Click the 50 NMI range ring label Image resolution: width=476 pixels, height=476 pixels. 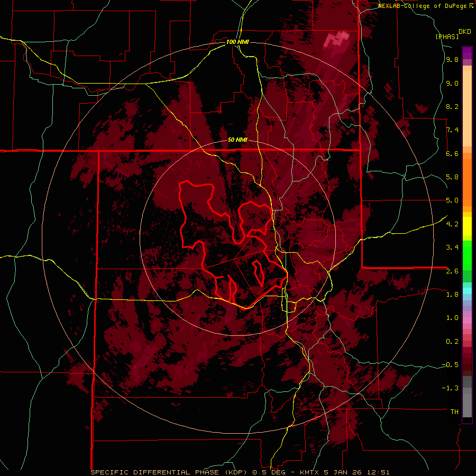click(x=237, y=140)
